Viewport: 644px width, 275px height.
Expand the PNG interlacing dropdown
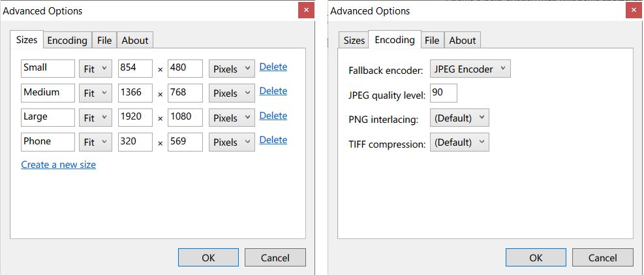pos(459,118)
